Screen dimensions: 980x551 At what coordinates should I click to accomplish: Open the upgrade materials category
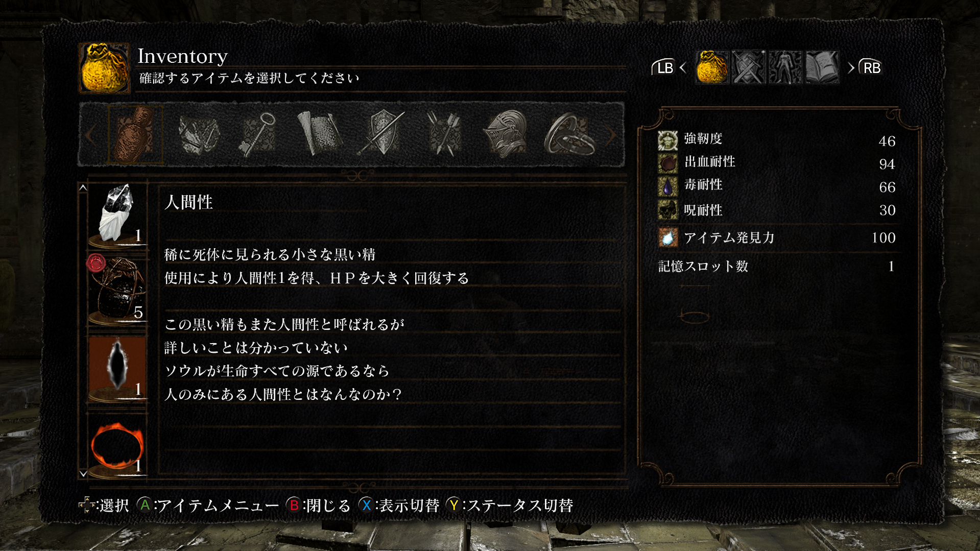[199, 134]
